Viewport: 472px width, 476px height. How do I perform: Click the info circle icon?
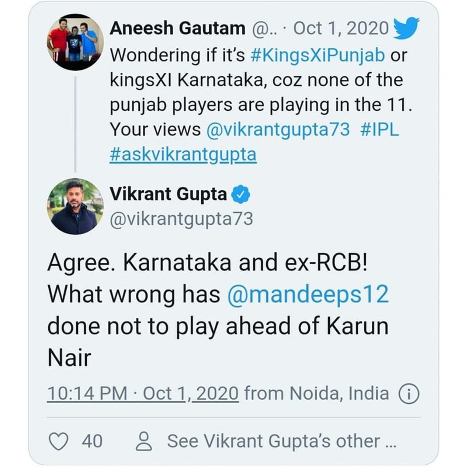(x=409, y=394)
